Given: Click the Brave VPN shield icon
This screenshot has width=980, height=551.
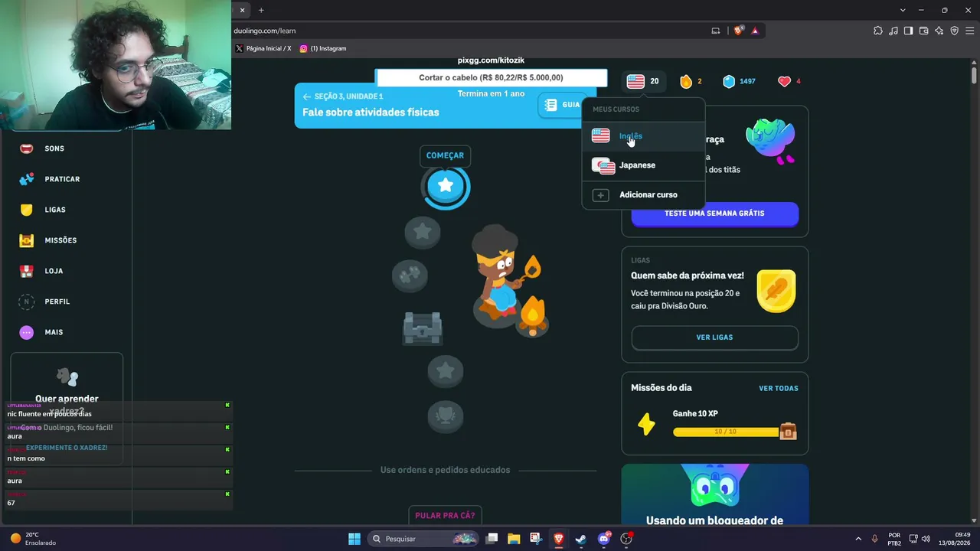Looking at the screenshot, I should tap(954, 31).
